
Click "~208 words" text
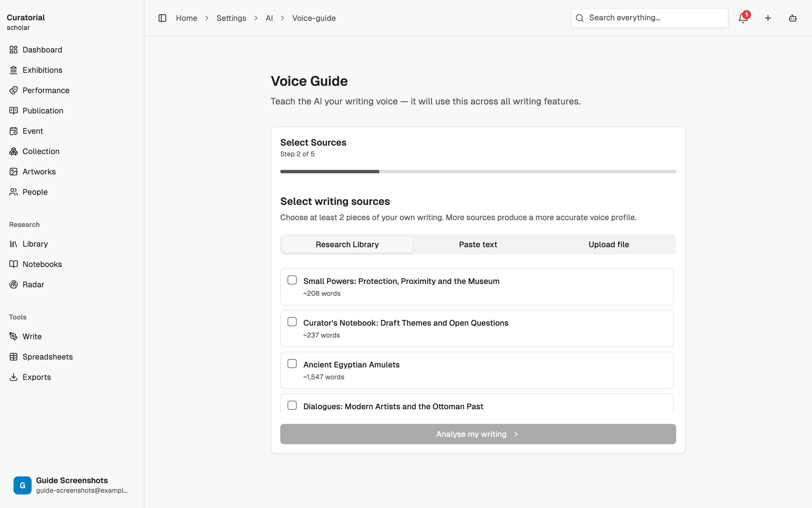[x=322, y=293]
